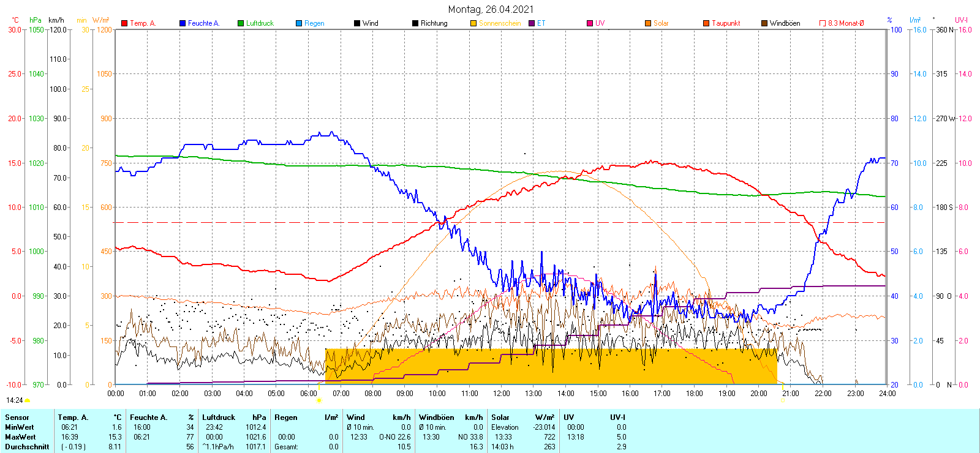980x453 pixels.
Task: Click the red Temp. A. legend swatch
Action: click(x=124, y=23)
